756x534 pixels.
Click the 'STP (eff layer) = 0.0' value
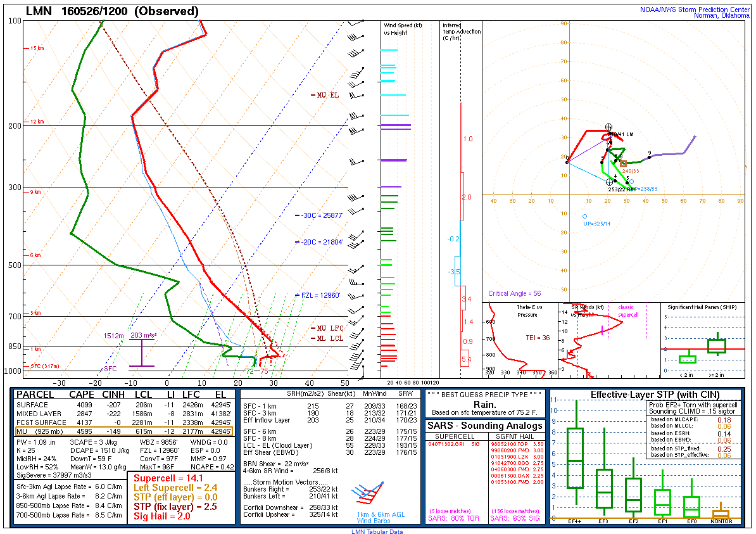pos(175,497)
